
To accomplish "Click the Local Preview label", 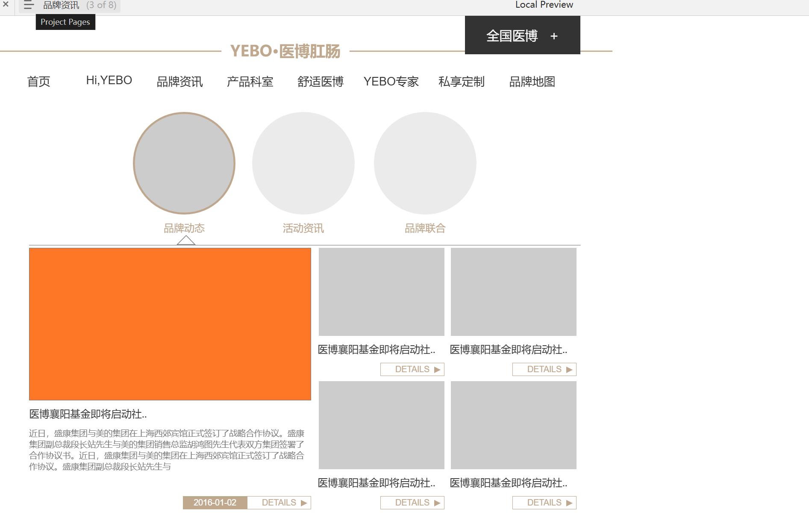I will (544, 5).
